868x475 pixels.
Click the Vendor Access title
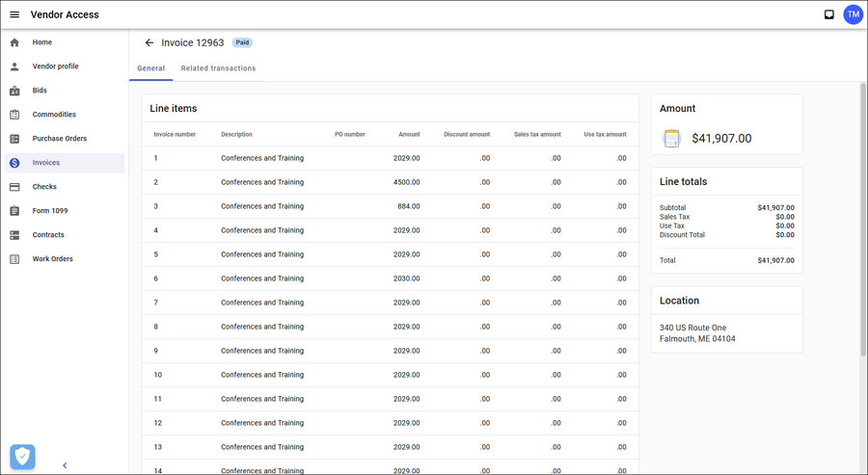pyautogui.click(x=65, y=14)
